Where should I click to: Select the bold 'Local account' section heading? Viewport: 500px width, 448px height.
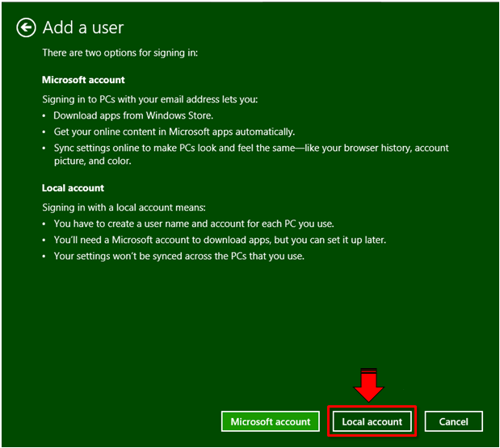pos(73,188)
